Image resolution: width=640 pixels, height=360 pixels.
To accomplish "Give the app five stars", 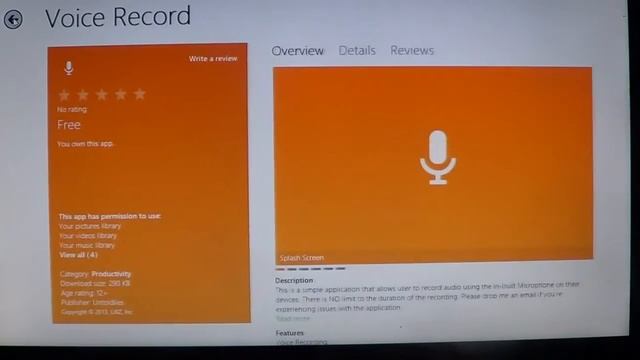I will pyautogui.click(x=140, y=94).
